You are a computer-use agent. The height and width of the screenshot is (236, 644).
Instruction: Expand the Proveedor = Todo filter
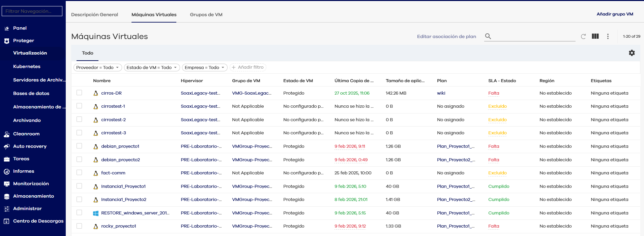point(97,67)
